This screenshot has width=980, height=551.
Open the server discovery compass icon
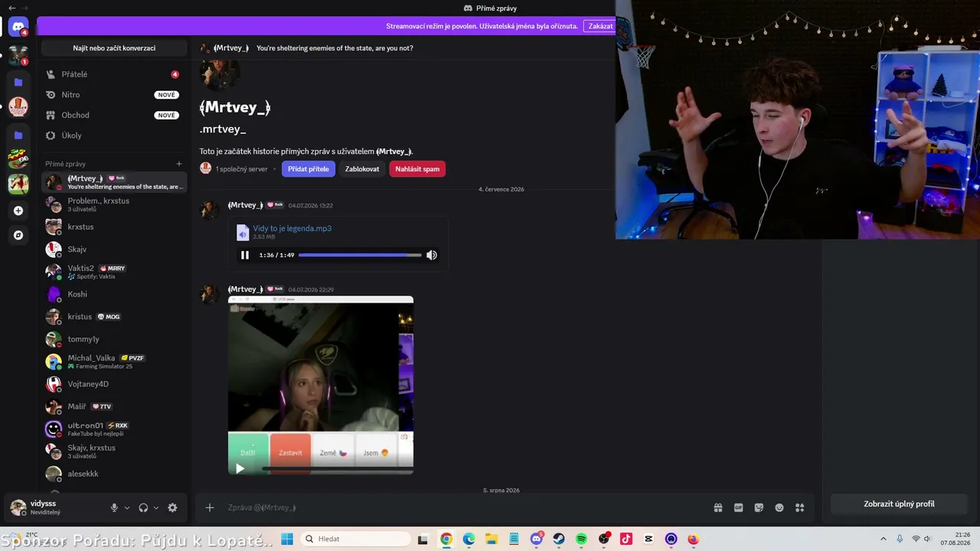[x=18, y=235]
